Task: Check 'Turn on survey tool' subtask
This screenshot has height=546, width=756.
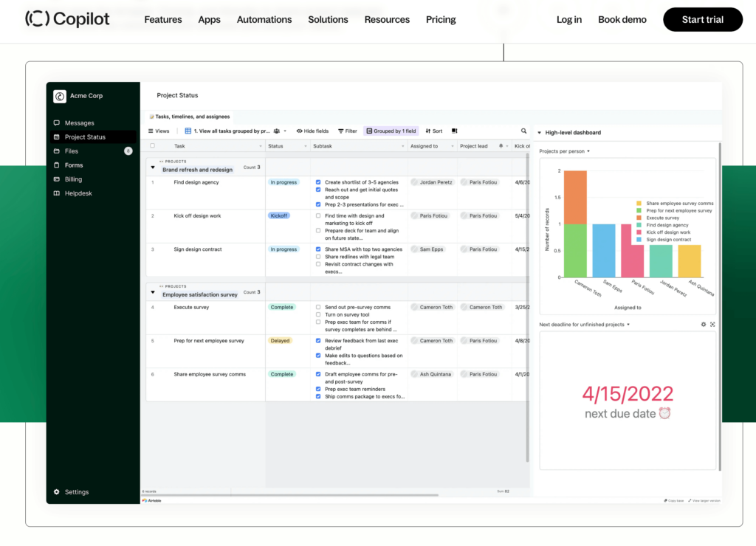Action: [318, 314]
